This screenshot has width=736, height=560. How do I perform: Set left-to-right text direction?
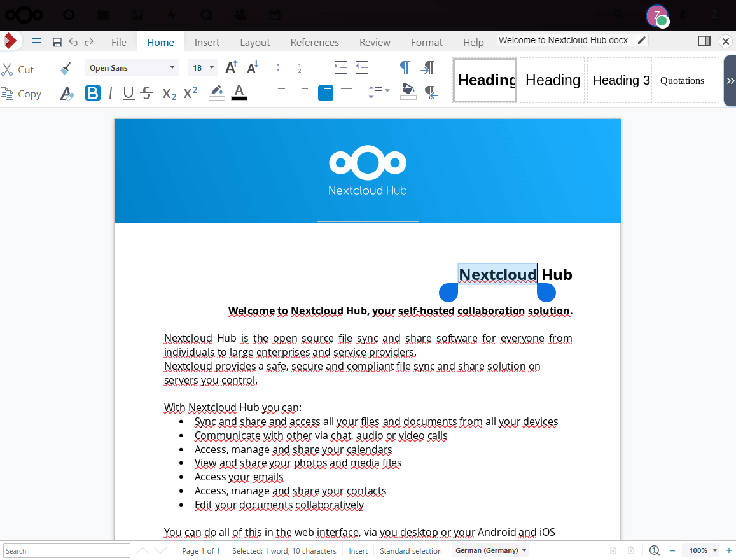427,67
